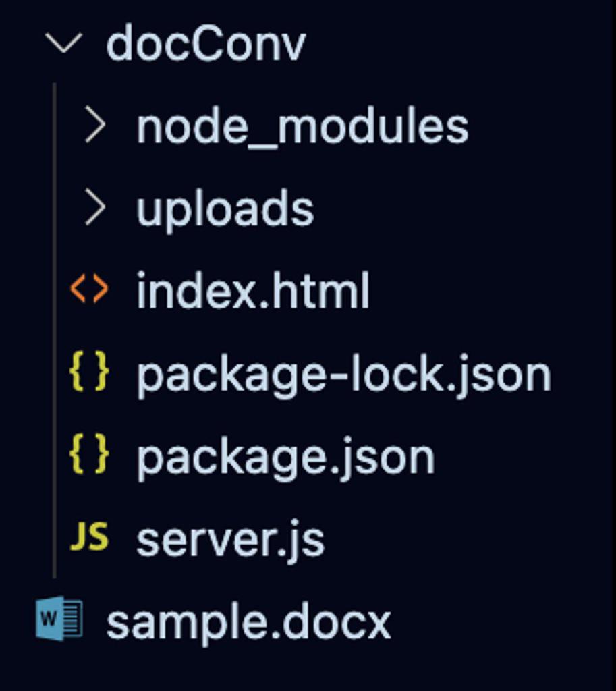
Task: Click the orange HTML icon beside index.html
Action: (88, 290)
